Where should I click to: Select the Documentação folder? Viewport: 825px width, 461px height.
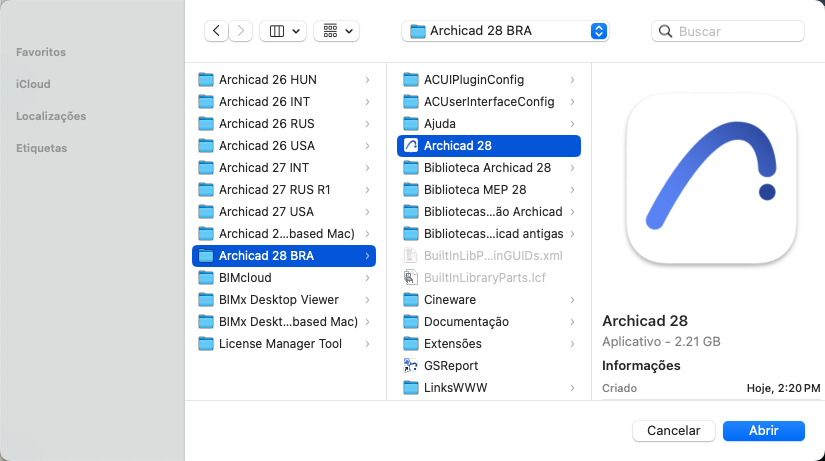tap(466, 322)
